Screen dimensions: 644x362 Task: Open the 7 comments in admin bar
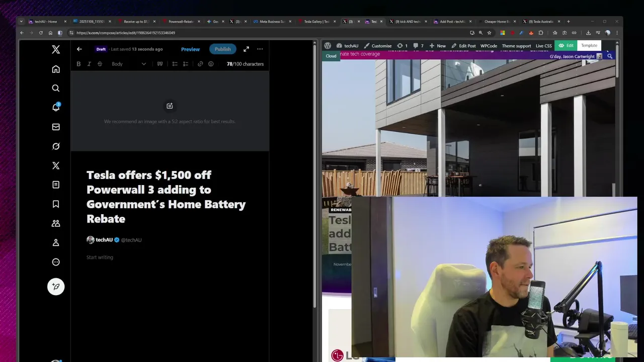[419, 46]
